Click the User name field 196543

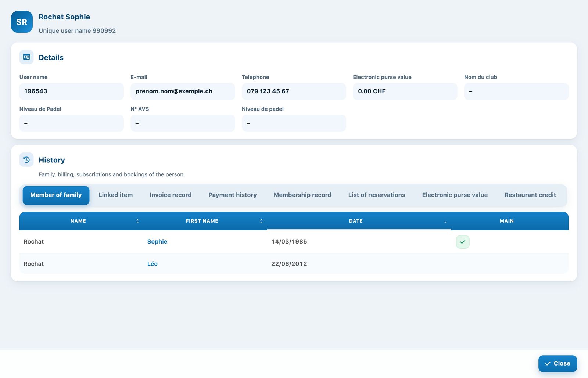pyautogui.click(x=72, y=91)
